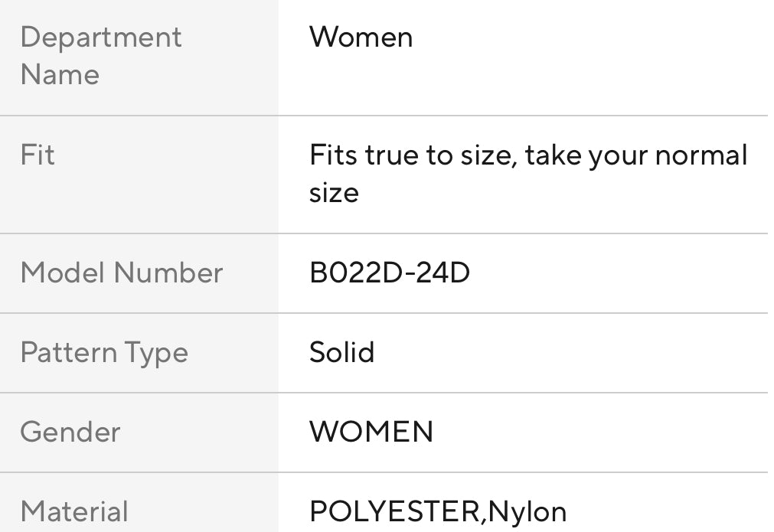Select the WOMEN gender value

(371, 432)
